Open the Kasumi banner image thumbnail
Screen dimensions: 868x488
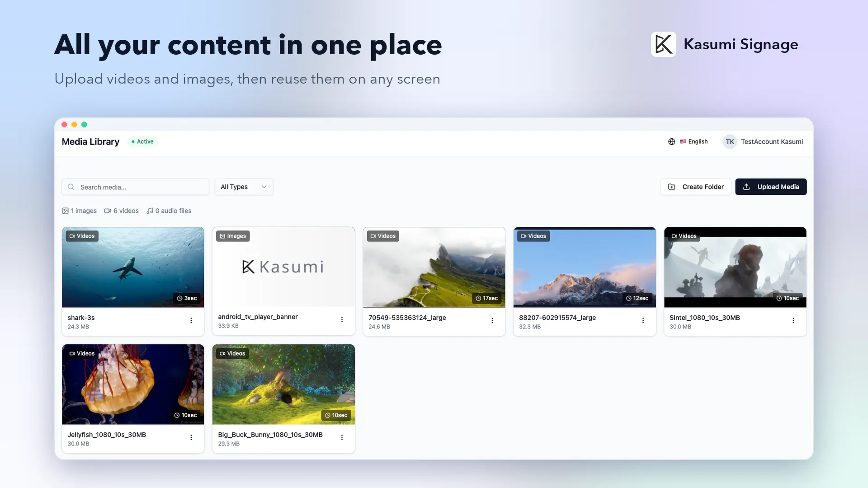click(283, 267)
